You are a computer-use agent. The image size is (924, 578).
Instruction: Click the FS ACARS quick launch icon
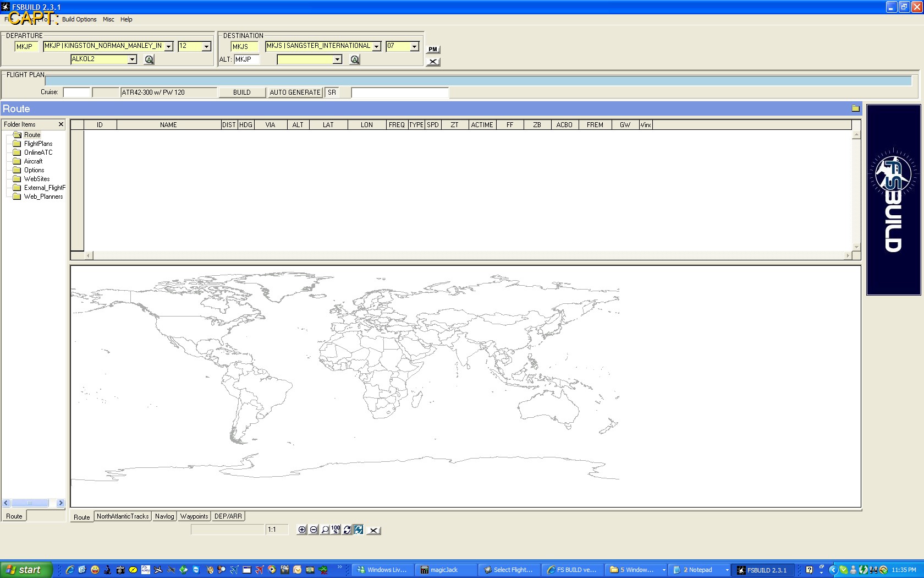click(146, 570)
